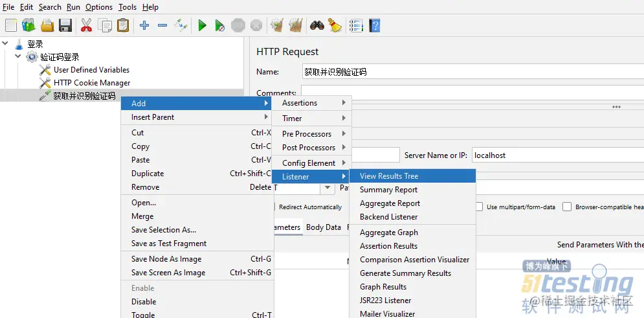This screenshot has width=644, height=318.
Task: Choose Aggregate Graph listener
Action: point(412,232)
